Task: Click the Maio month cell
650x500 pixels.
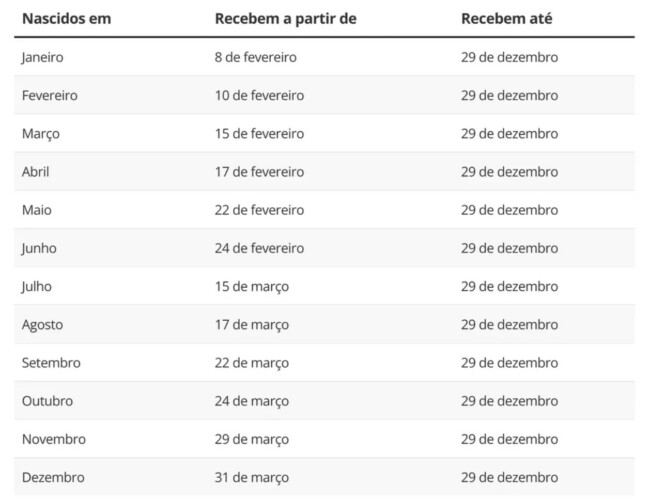Action: click(36, 210)
